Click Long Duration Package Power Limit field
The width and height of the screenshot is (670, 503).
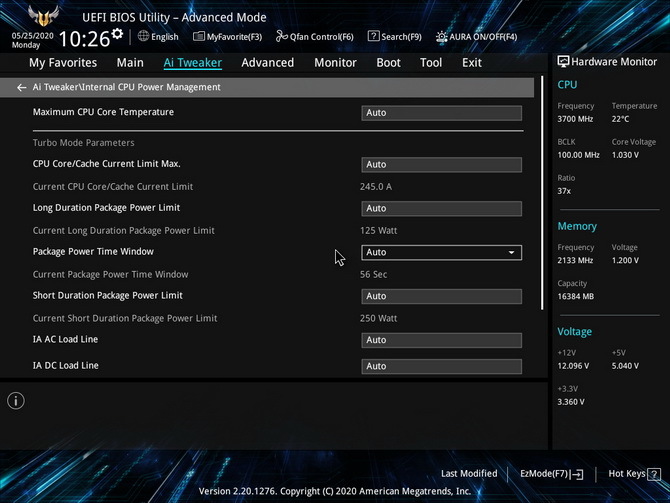click(441, 209)
